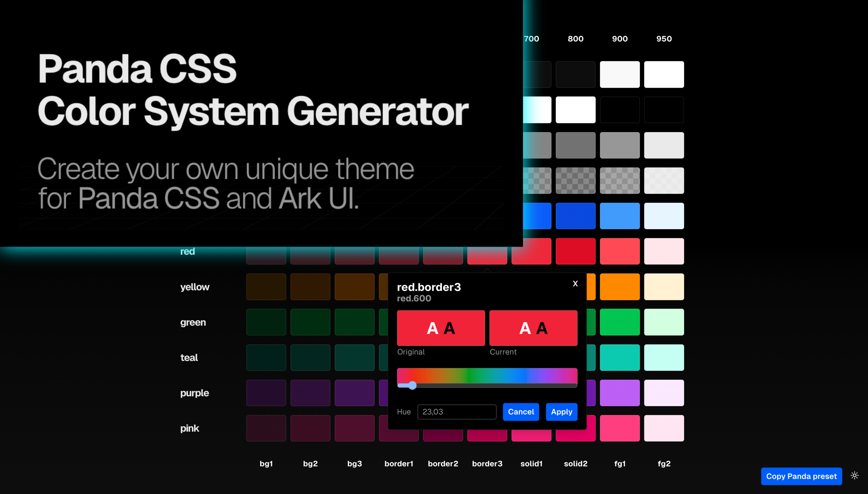Click the 950 column header
The width and height of the screenshot is (868, 494).
(664, 39)
